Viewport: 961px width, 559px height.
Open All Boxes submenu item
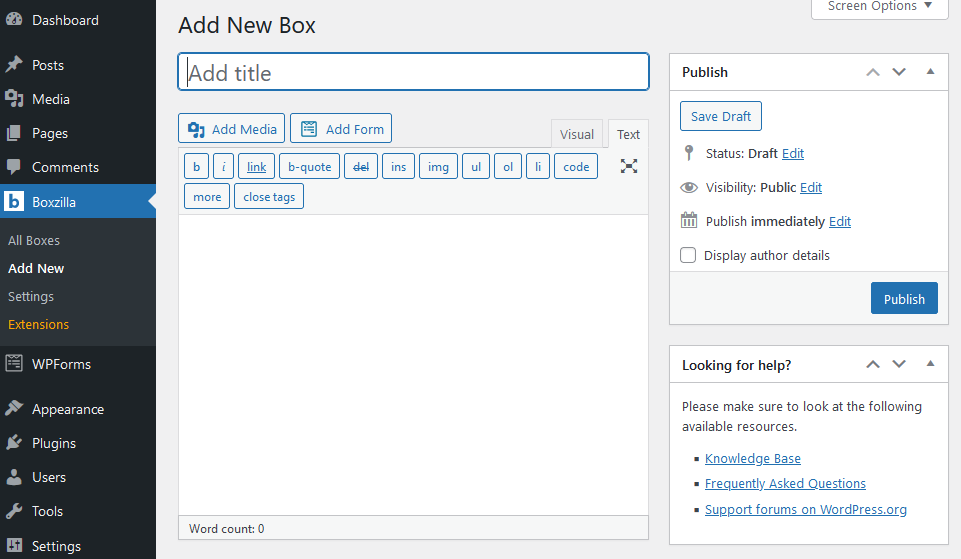coord(34,240)
